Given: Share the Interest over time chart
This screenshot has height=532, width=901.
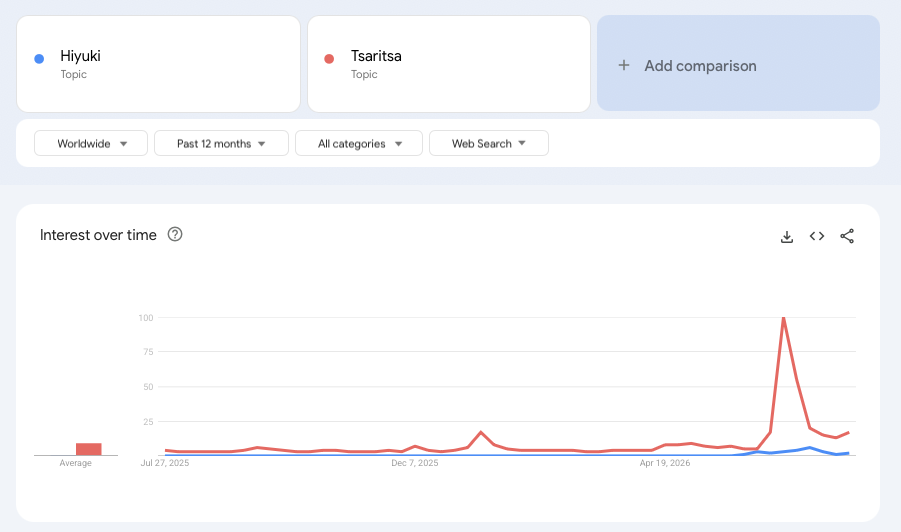Looking at the screenshot, I should point(847,236).
